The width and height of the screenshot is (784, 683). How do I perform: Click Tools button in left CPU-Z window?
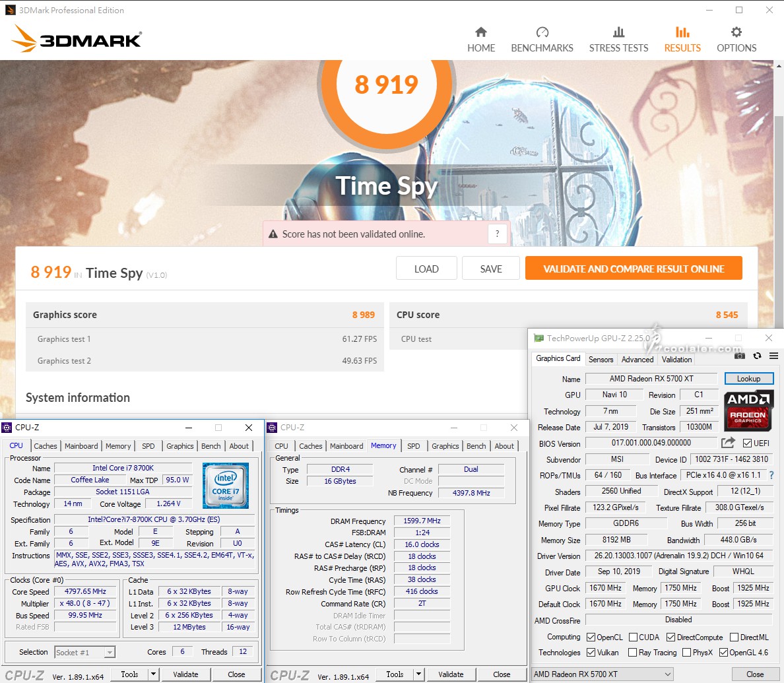coord(129,674)
